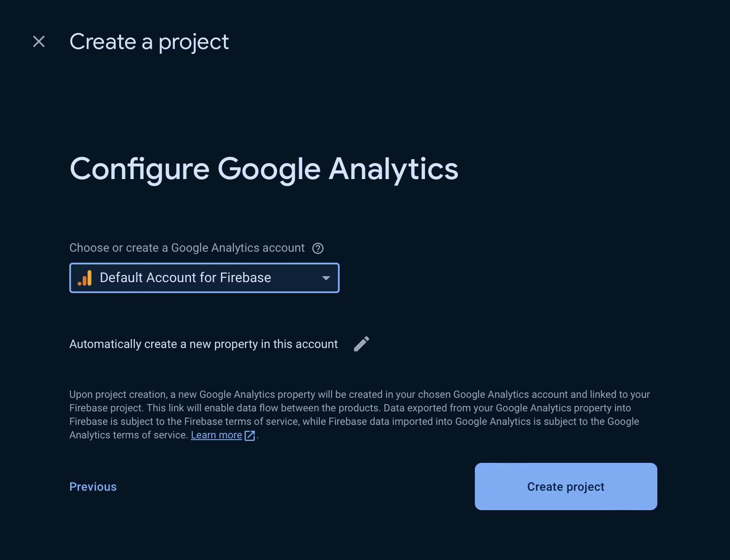Click the dropdown arrow on Default Account for Firebase
730x560 pixels.
(x=326, y=278)
